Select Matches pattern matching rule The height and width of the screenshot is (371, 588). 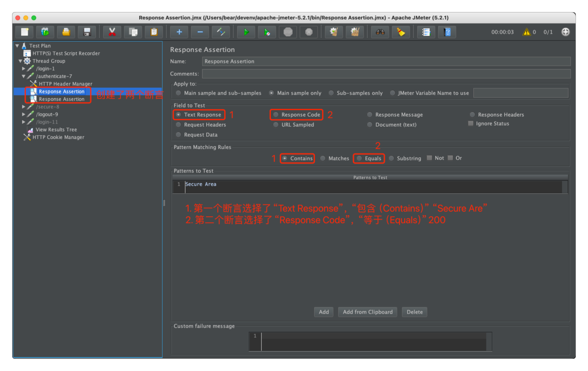[335, 158]
